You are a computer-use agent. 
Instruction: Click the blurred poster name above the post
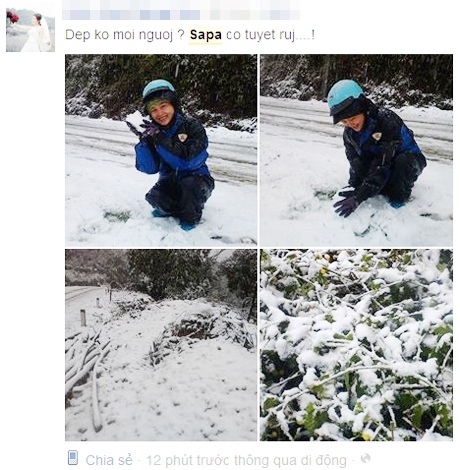point(181,14)
